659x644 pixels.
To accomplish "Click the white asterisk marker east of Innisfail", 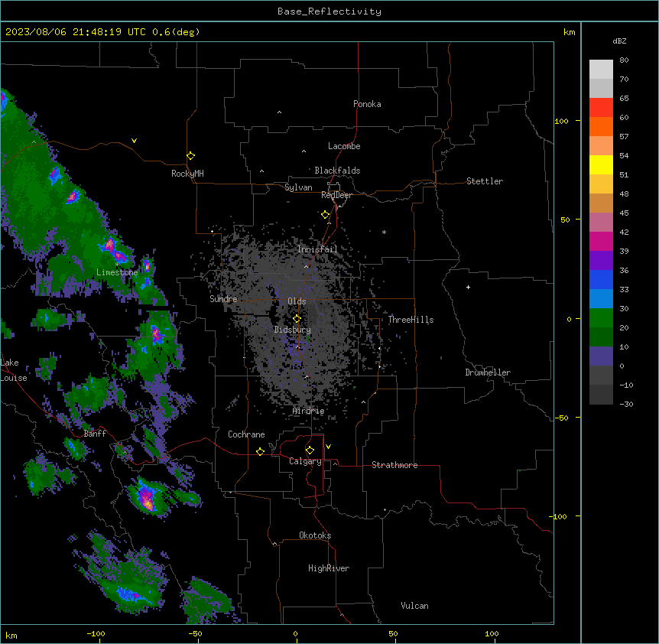I will pyautogui.click(x=384, y=232).
